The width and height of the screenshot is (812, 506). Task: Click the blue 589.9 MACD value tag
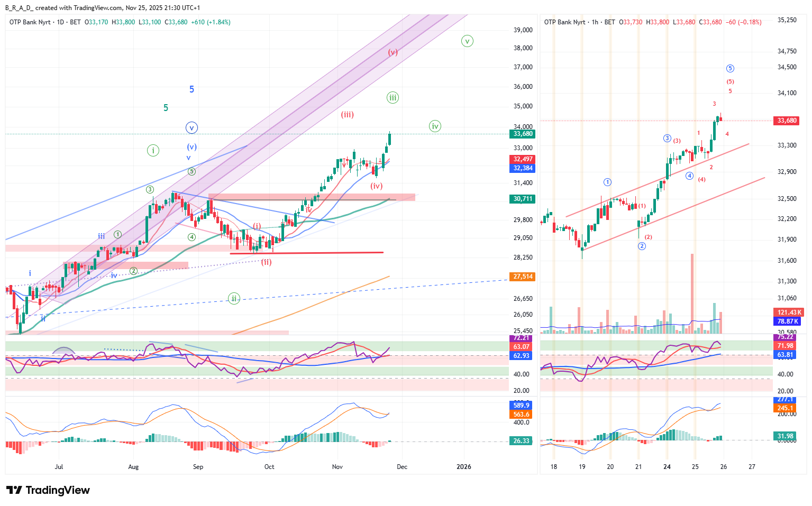pos(521,406)
